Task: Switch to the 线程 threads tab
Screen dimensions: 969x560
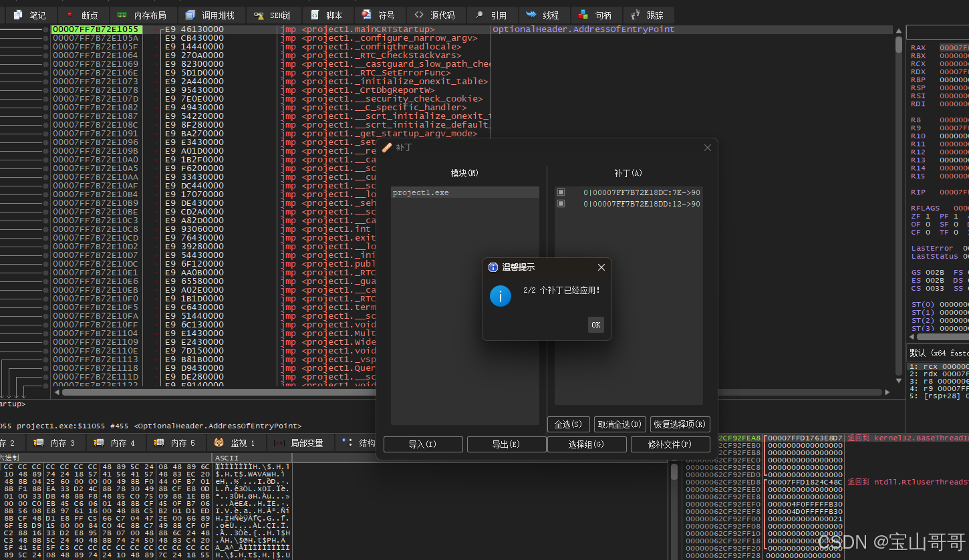Action: point(543,15)
